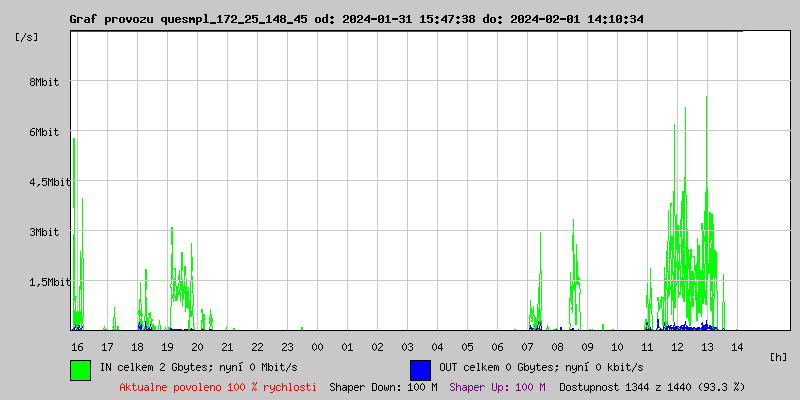Click the 6Mbit y-axis label
The image size is (800, 400).
43,132
